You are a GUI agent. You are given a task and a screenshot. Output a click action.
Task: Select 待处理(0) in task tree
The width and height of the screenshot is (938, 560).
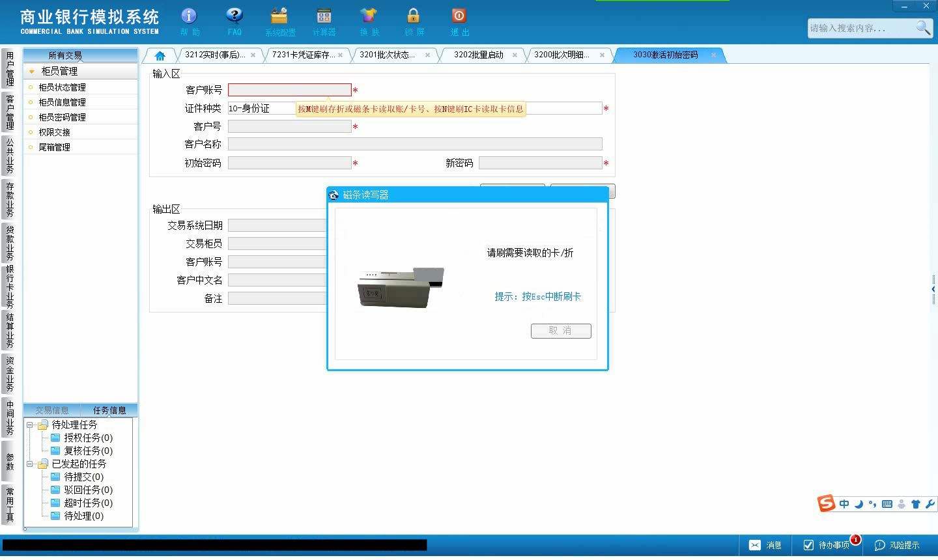[x=83, y=516]
